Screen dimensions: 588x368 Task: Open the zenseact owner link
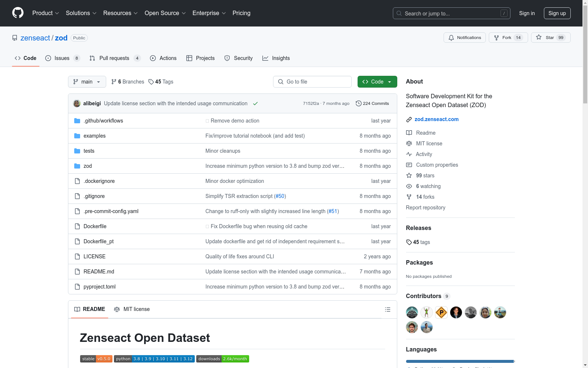point(35,38)
